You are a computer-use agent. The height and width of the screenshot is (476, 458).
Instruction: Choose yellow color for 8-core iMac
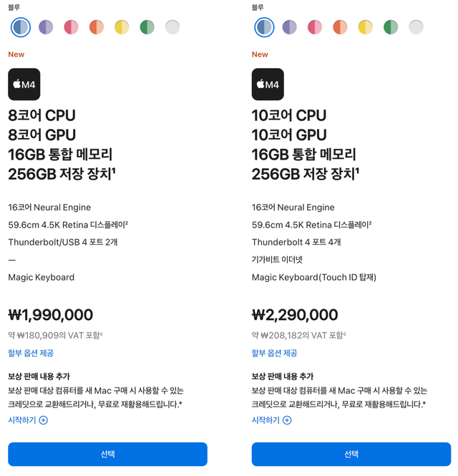tap(122, 27)
